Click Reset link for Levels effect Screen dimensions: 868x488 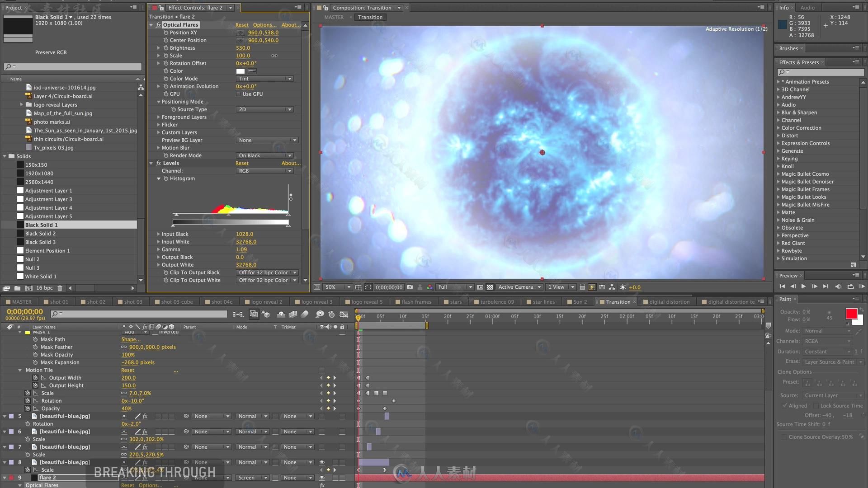click(242, 163)
